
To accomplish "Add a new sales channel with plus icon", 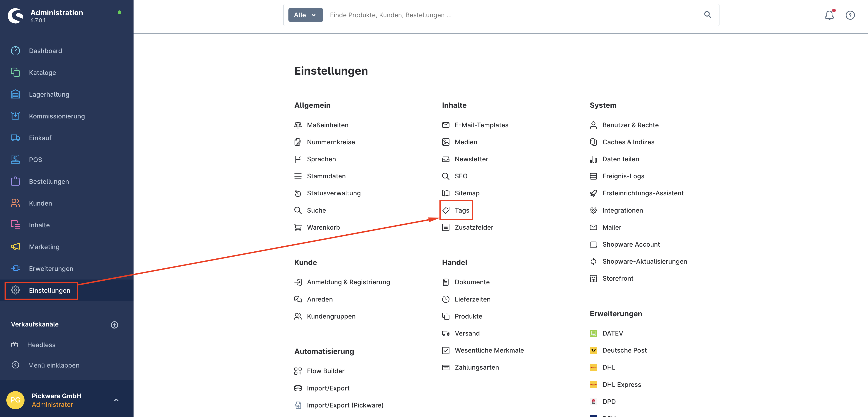I will [114, 325].
